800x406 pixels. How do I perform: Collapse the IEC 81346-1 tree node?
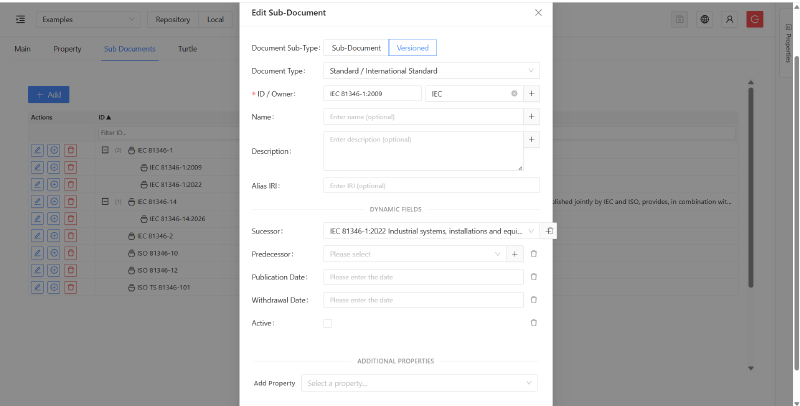click(x=105, y=150)
